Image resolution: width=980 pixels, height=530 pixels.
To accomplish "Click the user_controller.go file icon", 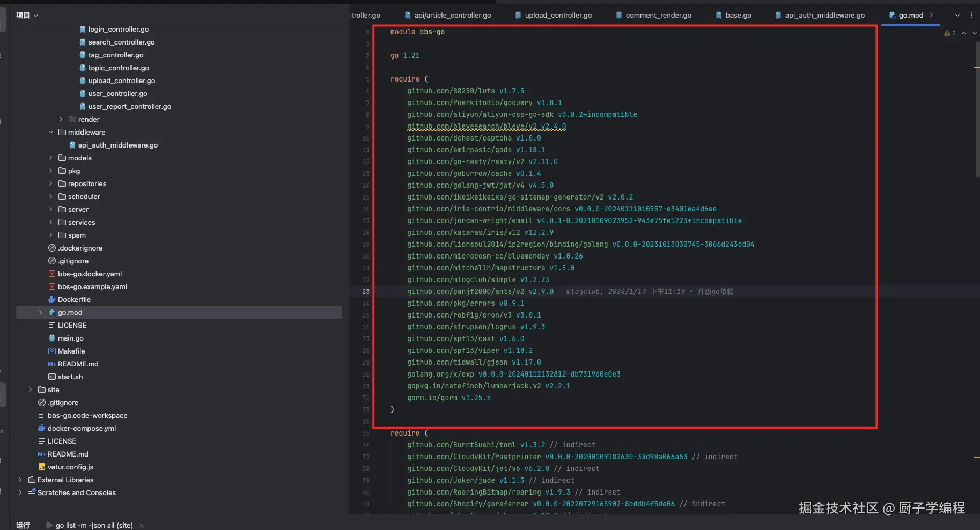I will tap(83, 93).
